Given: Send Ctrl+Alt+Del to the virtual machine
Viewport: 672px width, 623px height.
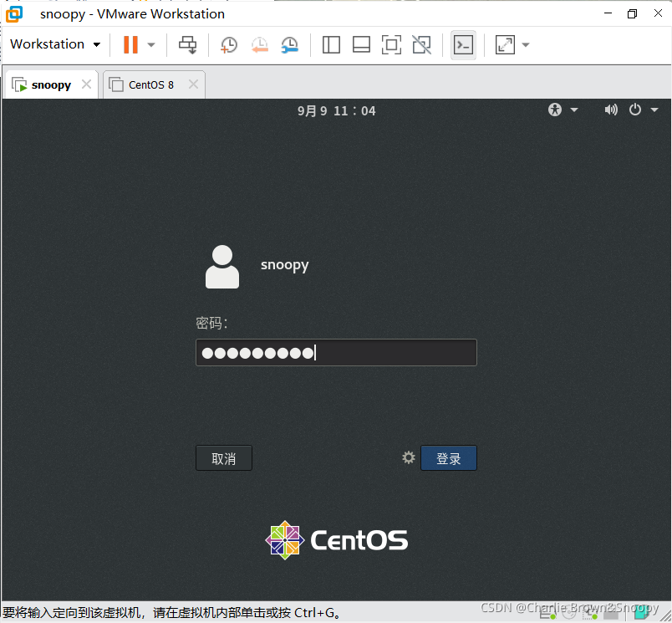Looking at the screenshot, I should pos(188,44).
